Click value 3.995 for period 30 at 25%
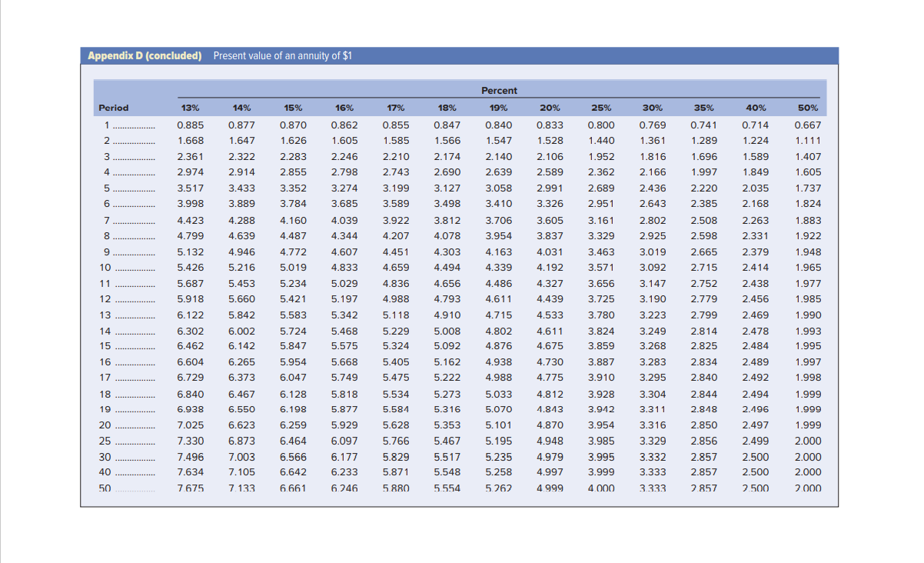924x563 pixels. click(601, 457)
